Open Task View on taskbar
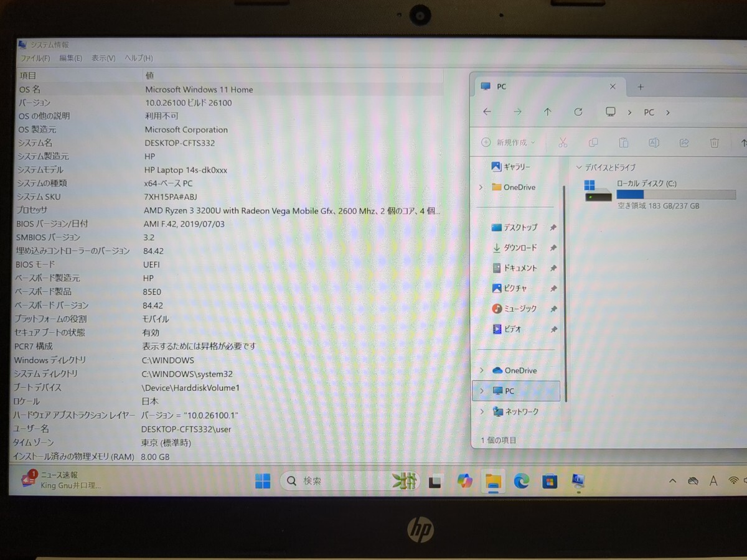747x560 pixels. tap(435, 481)
